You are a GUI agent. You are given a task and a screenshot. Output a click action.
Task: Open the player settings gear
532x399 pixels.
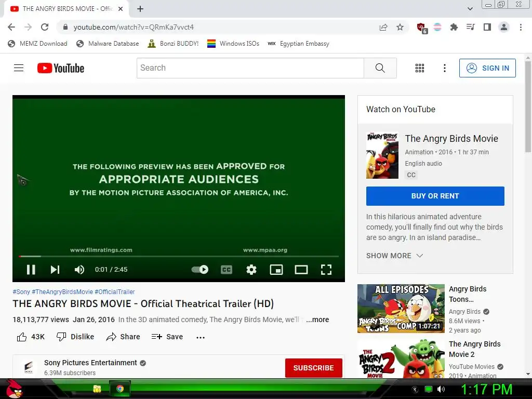pos(251,270)
